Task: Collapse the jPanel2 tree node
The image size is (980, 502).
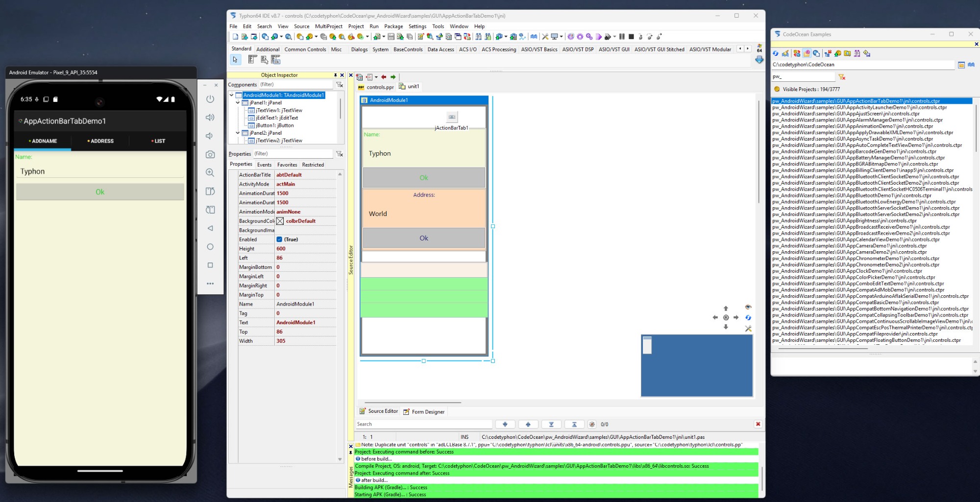Action: pyautogui.click(x=238, y=133)
